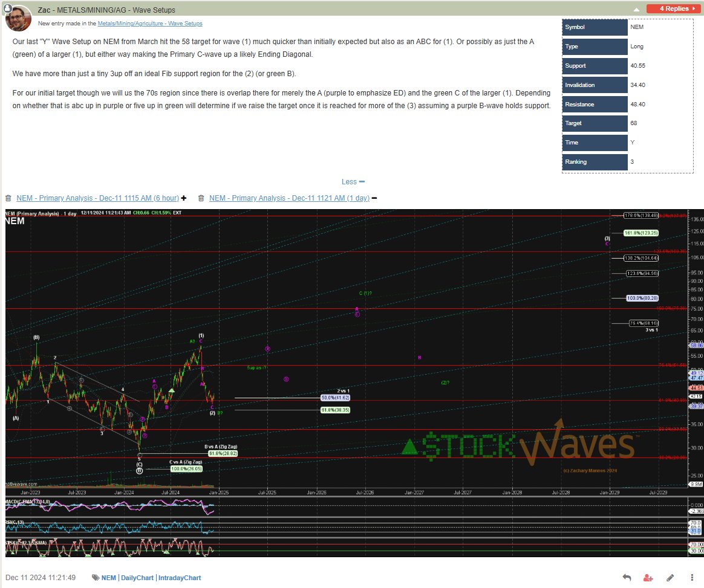Click the post timestamp Dec 11 2024 11:21:49
The image size is (704, 588).
[x=41, y=578]
